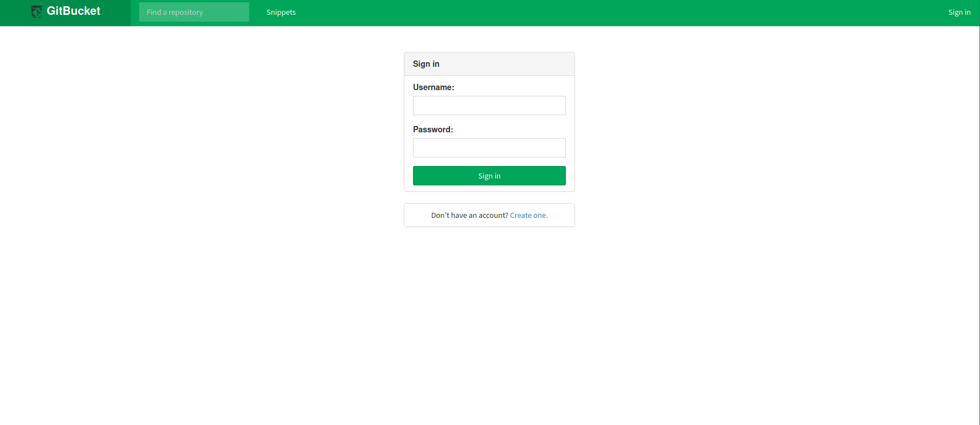Focus the Find a repository search box
Screen dimensions: 980x425
[194, 12]
